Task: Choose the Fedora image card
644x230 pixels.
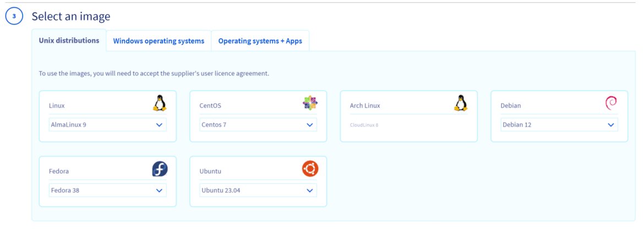Action: coord(107,182)
